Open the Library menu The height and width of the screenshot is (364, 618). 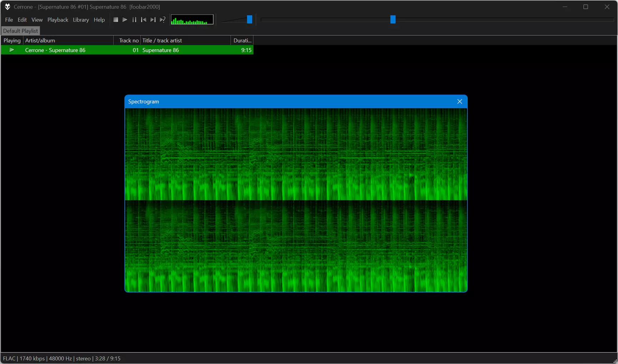pyautogui.click(x=81, y=20)
